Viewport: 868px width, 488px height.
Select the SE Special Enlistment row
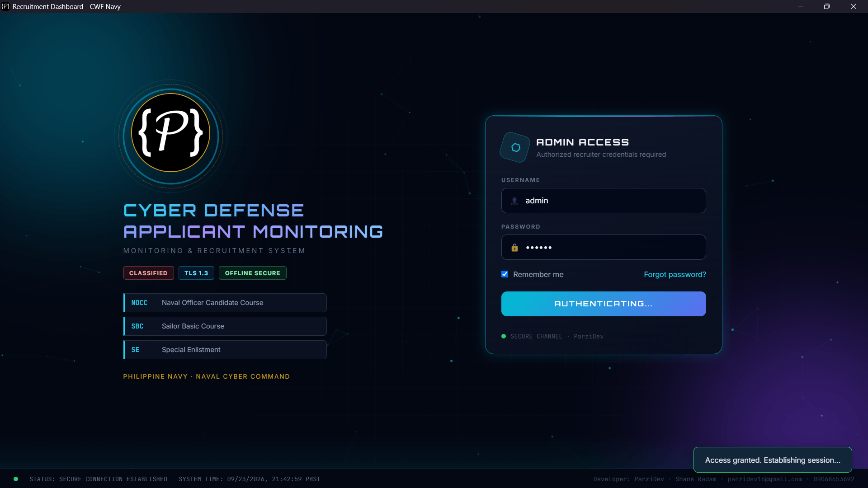225,350
